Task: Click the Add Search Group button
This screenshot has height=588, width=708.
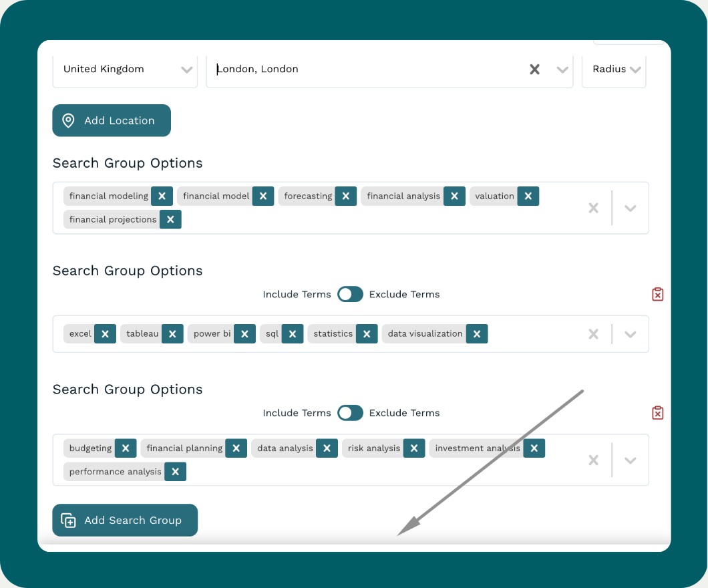Action: (x=125, y=520)
